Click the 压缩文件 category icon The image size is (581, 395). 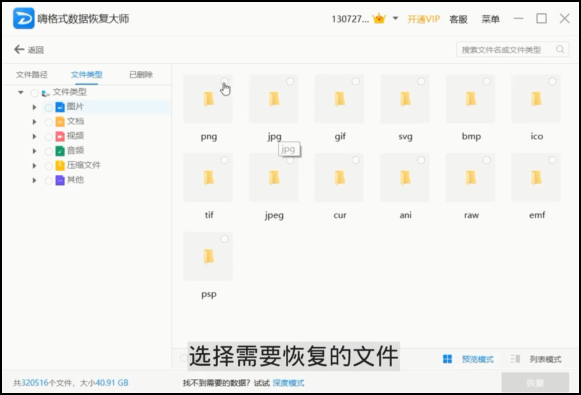pyautogui.click(x=60, y=166)
